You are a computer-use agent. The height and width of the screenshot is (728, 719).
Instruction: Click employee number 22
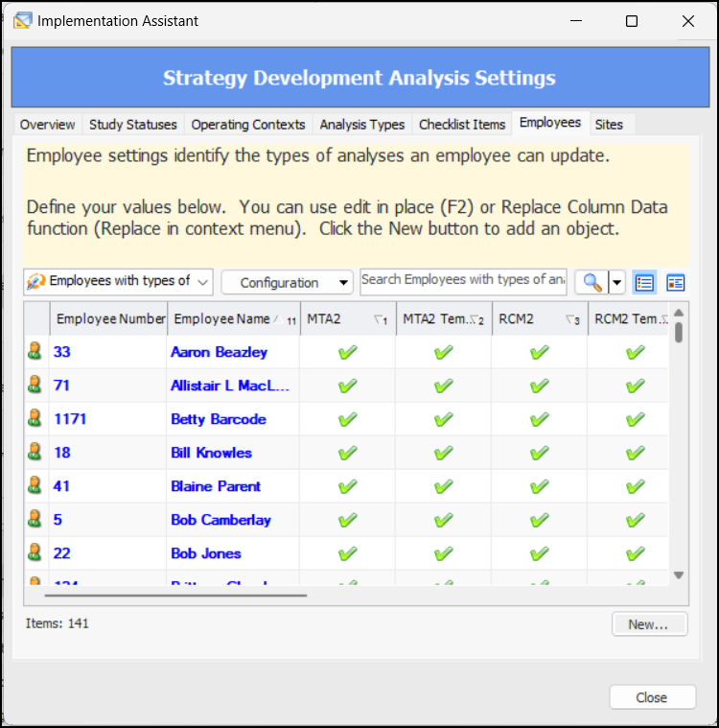point(61,553)
